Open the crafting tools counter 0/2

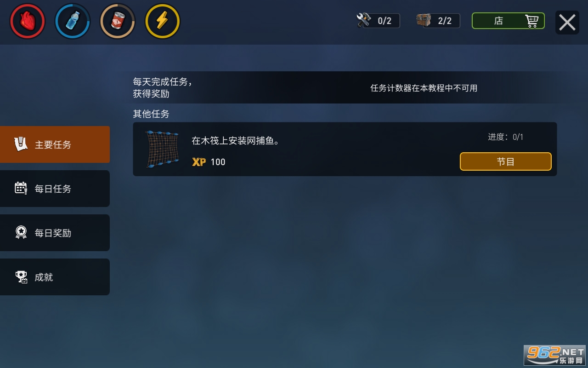click(378, 21)
